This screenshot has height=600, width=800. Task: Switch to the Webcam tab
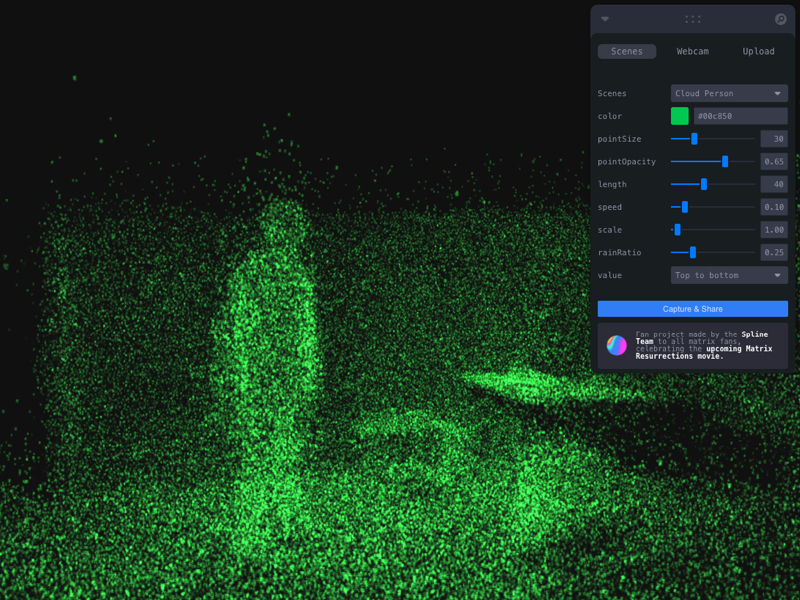[692, 51]
